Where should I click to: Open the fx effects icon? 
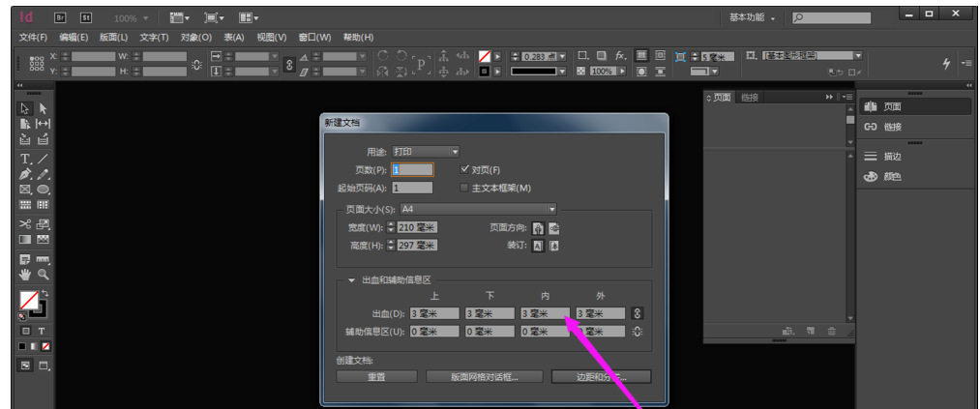coord(620,55)
